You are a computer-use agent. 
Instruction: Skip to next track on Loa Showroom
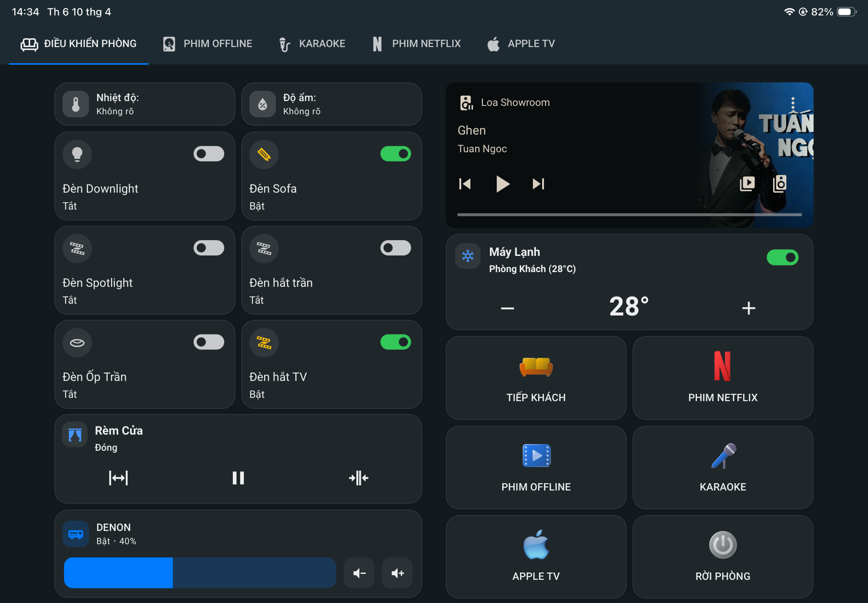coord(538,184)
